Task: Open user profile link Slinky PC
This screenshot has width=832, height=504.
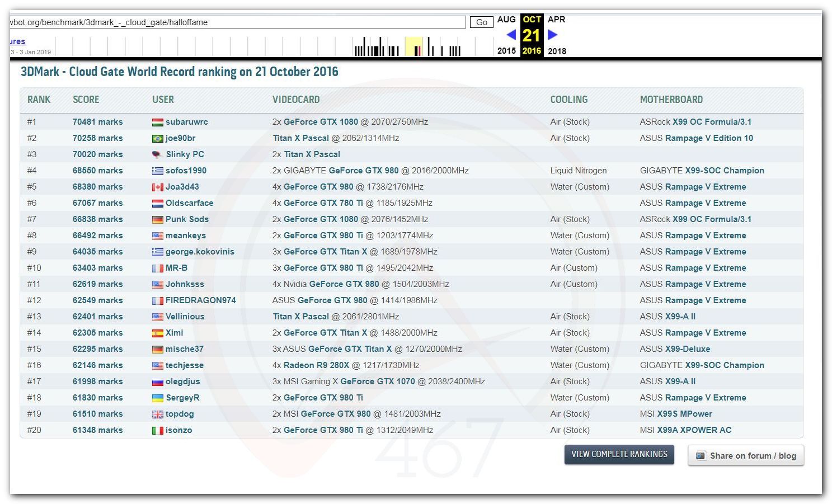Action: pos(185,154)
